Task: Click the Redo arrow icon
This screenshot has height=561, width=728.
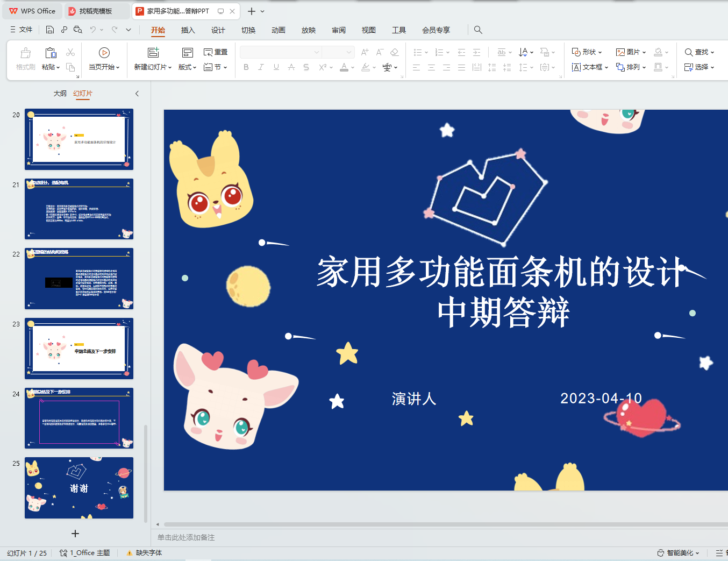Action: (x=115, y=30)
